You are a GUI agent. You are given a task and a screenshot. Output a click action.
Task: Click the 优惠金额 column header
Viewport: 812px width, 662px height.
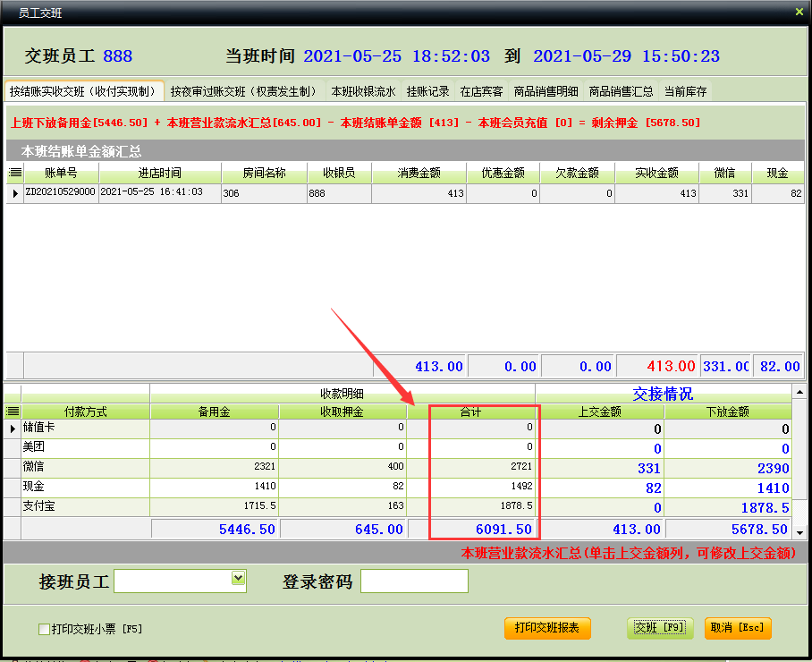[503, 173]
